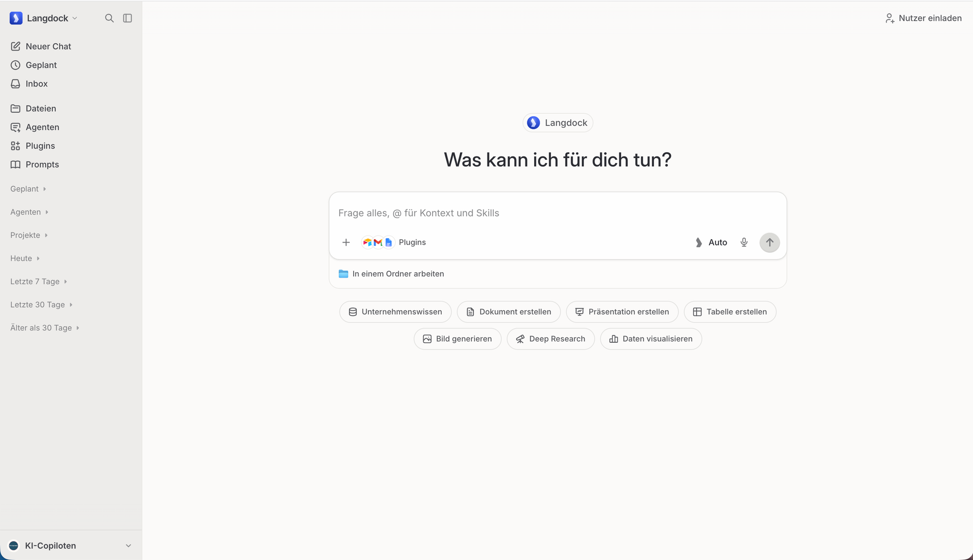This screenshot has height=560, width=973.
Task: Select the Unternehmenswissen suggestion
Action: (395, 312)
